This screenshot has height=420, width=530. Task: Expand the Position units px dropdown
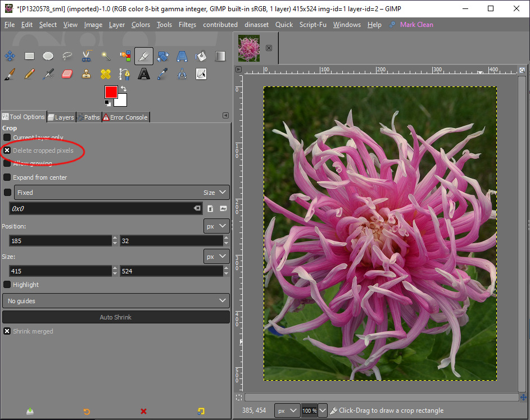(216, 226)
